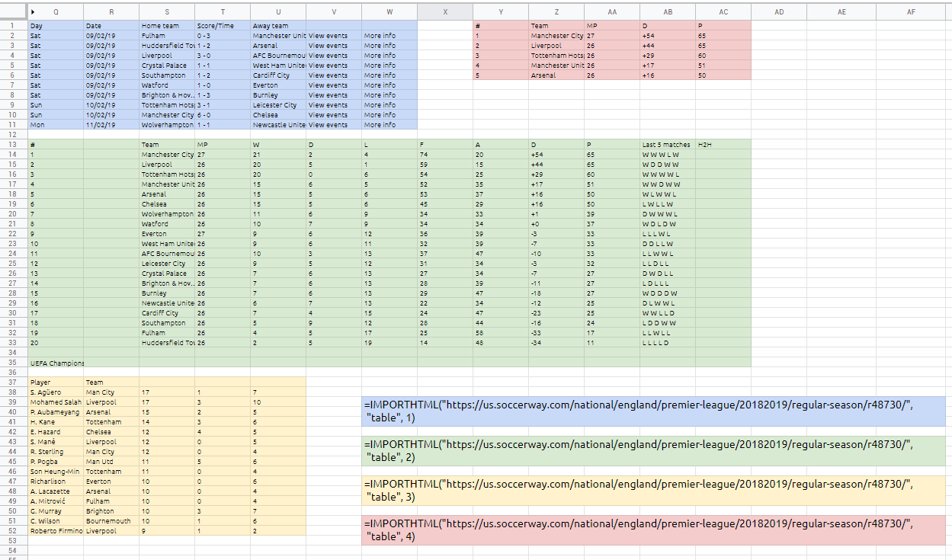The width and height of the screenshot is (952, 560).
Task: Select the 'Mon' day cell
Action: [56, 124]
